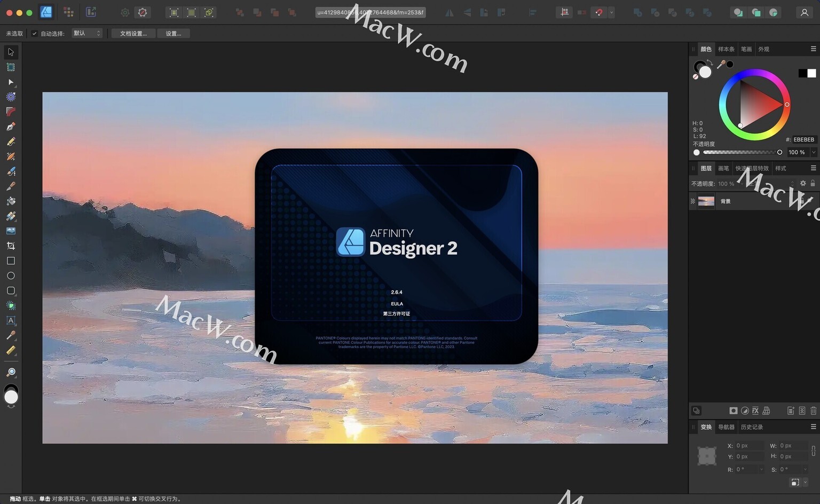This screenshot has width=820, height=504.
Task: Set color to none with the slashed circle
Action: pyautogui.click(x=696, y=77)
